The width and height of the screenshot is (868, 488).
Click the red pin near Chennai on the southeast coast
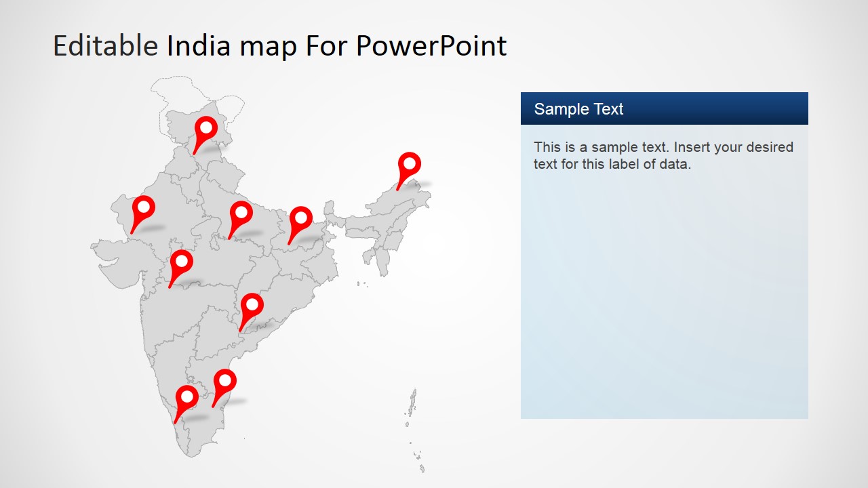click(x=224, y=388)
